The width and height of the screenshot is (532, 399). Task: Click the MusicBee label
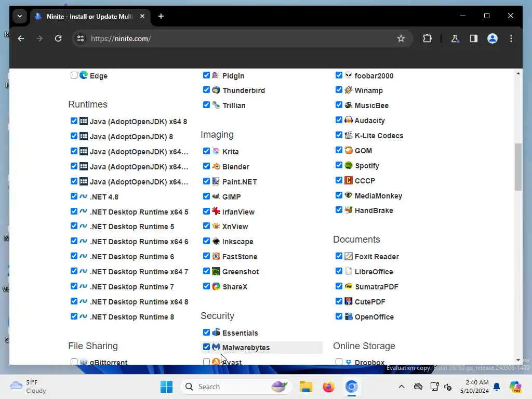[x=371, y=105]
